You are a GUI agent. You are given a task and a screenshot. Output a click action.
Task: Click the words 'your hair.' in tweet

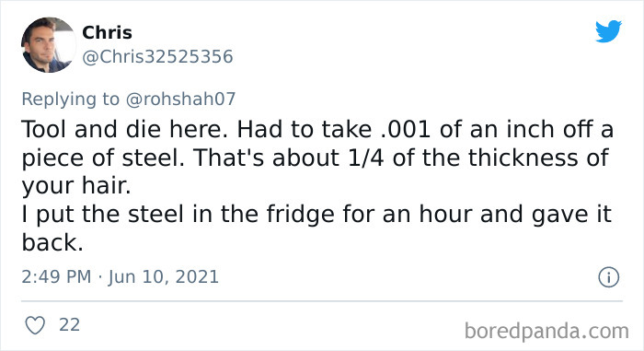76,186
